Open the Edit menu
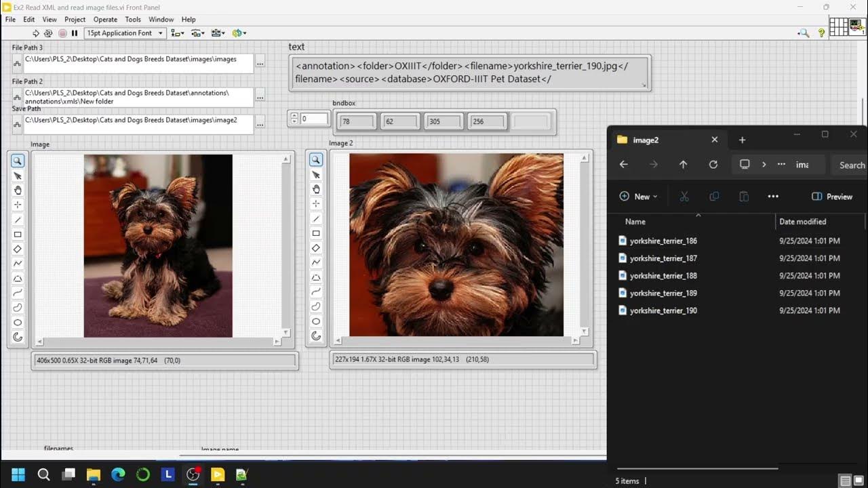 29,20
